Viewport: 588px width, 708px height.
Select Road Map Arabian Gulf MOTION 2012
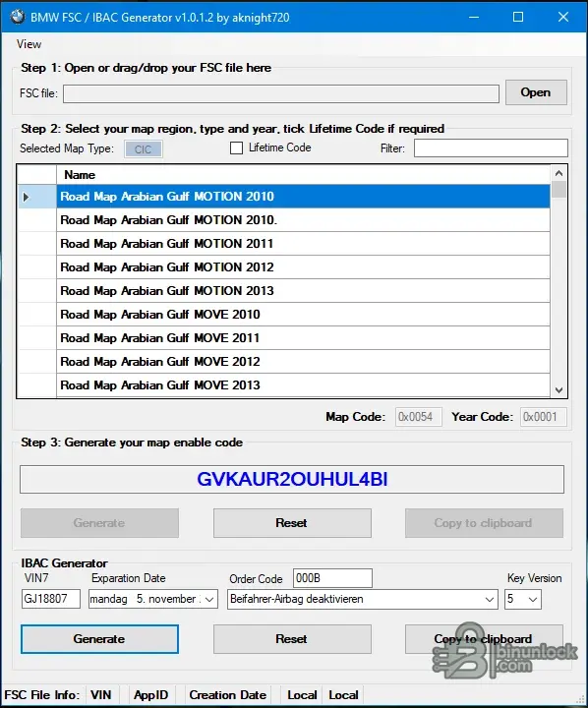[x=303, y=266]
